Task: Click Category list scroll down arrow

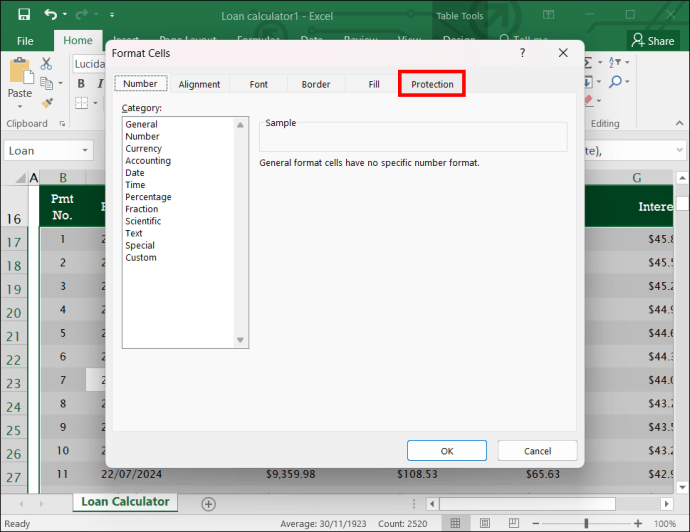Action: tap(240, 340)
